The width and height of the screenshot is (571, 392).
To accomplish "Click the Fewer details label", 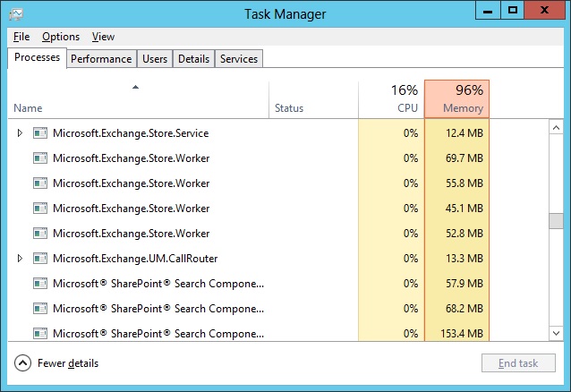I will [x=68, y=363].
